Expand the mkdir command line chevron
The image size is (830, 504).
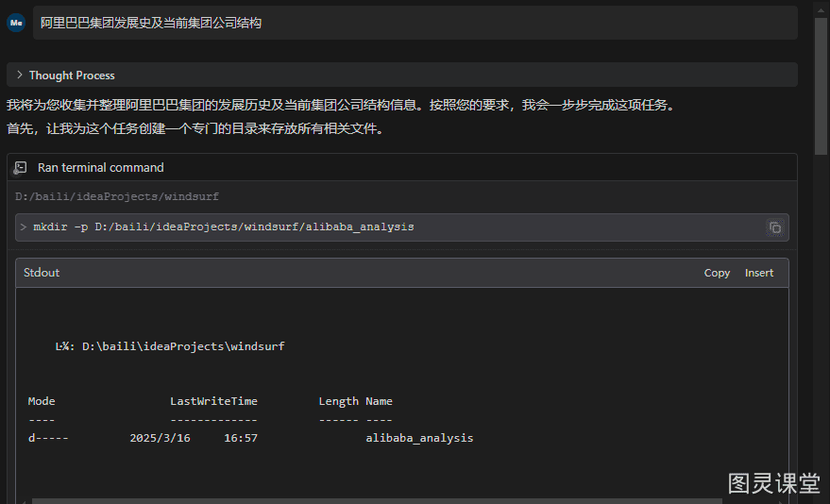(x=24, y=227)
